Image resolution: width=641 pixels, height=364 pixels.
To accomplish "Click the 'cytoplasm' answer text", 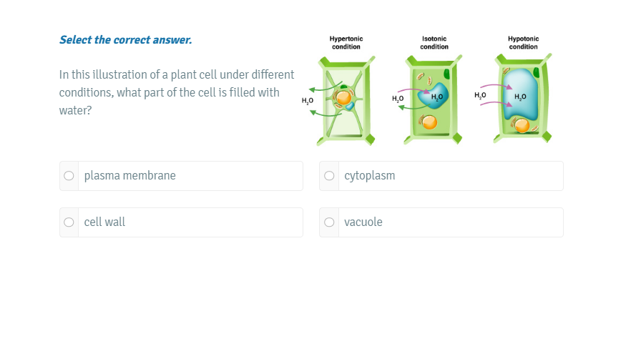I will pos(369,176).
